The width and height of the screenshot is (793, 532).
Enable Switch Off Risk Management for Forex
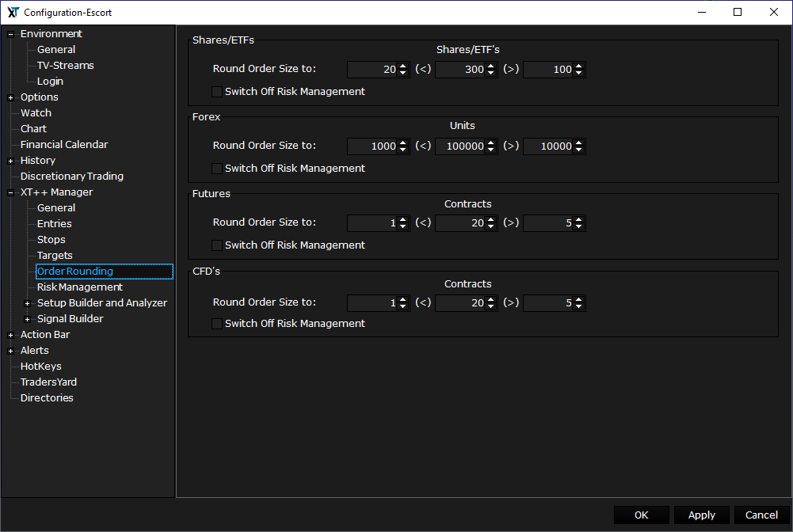[217, 169]
